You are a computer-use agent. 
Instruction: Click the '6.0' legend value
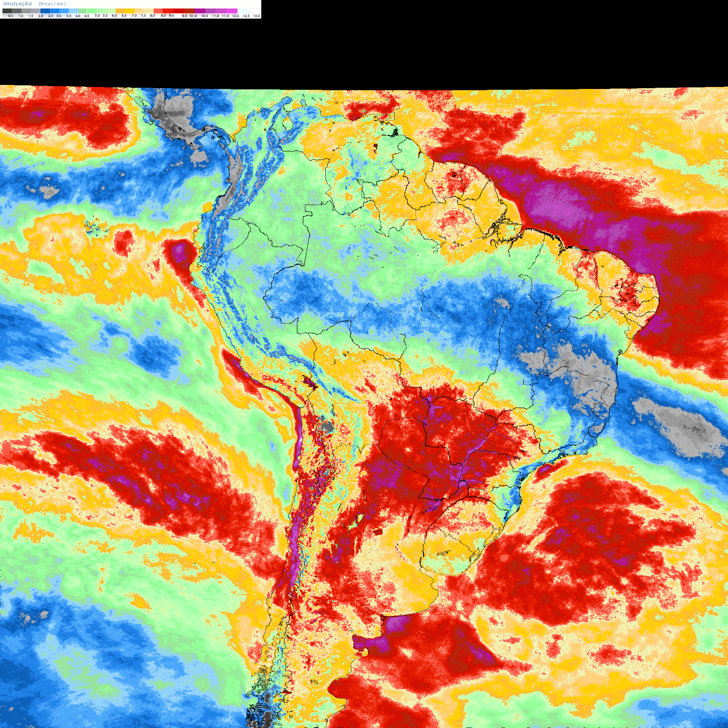coord(114,15)
